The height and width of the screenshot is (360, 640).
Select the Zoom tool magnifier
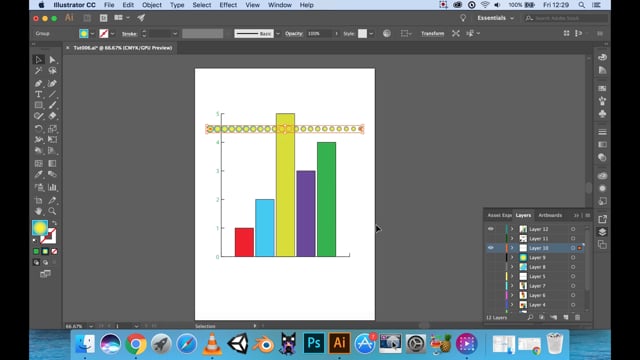click(x=52, y=211)
